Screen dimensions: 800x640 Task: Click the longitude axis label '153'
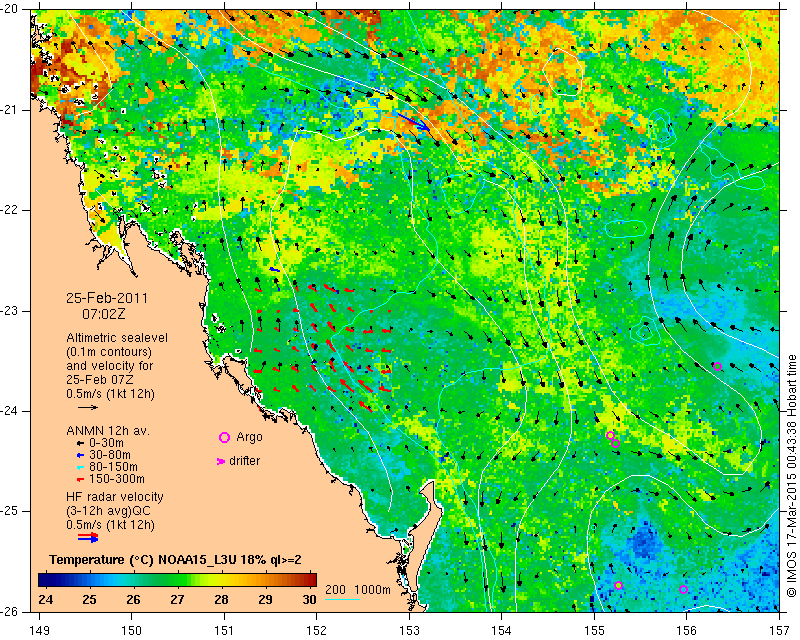coord(409,630)
